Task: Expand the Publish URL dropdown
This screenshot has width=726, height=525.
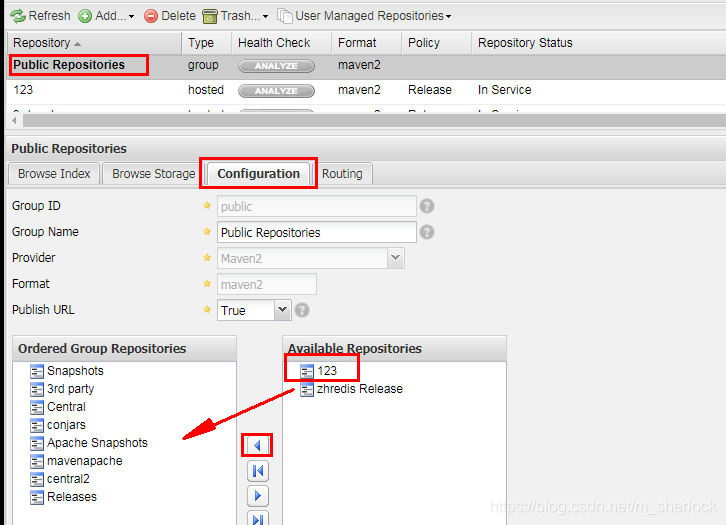Action: point(282,310)
